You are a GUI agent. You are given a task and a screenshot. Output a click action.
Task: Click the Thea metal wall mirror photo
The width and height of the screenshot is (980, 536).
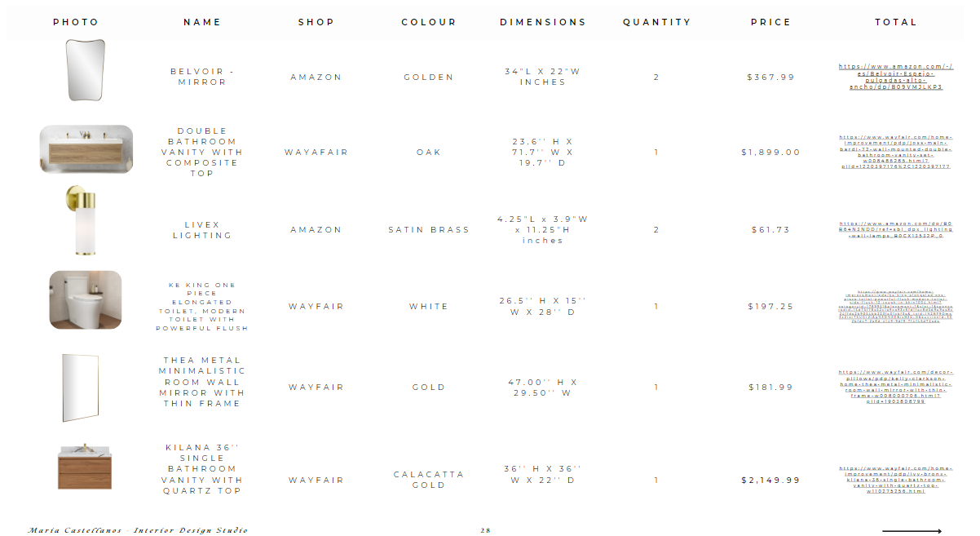81,388
